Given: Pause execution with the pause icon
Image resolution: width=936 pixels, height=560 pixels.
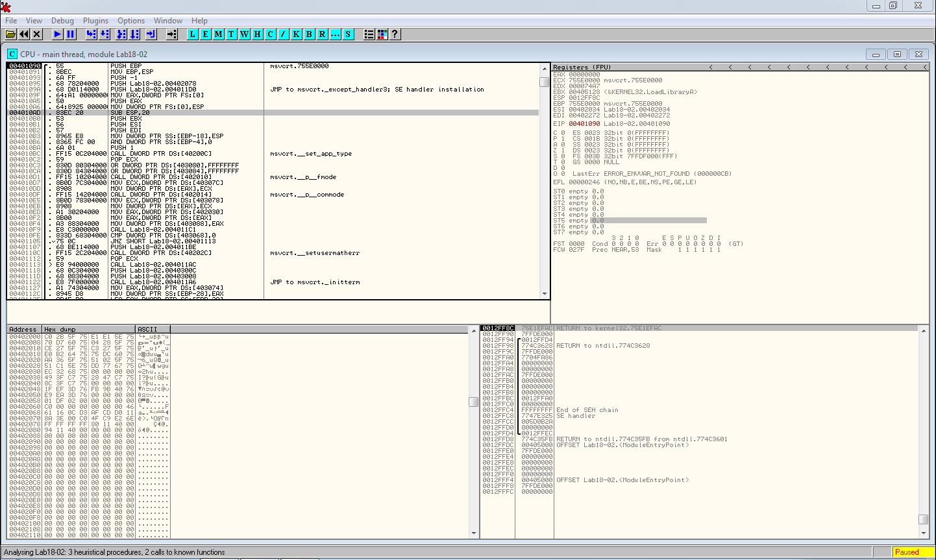Looking at the screenshot, I should click(71, 34).
